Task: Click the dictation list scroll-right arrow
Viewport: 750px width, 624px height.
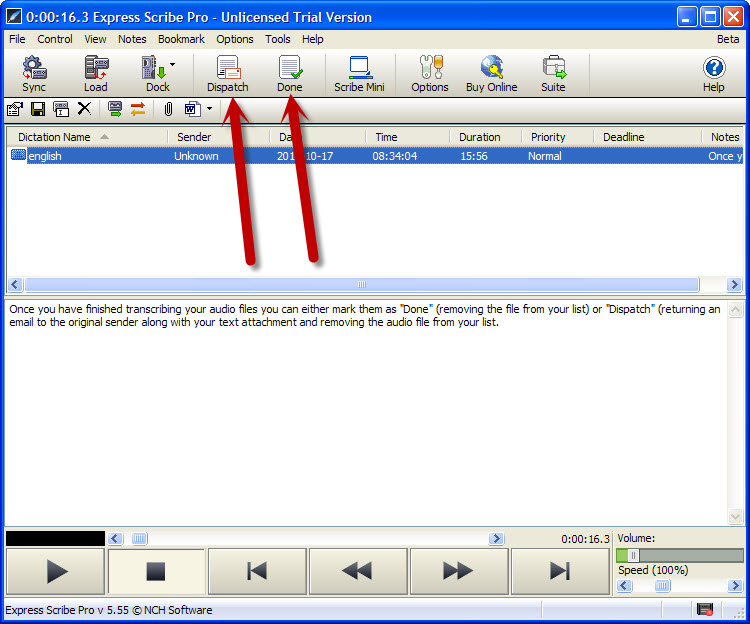Action: click(x=734, y=285)
